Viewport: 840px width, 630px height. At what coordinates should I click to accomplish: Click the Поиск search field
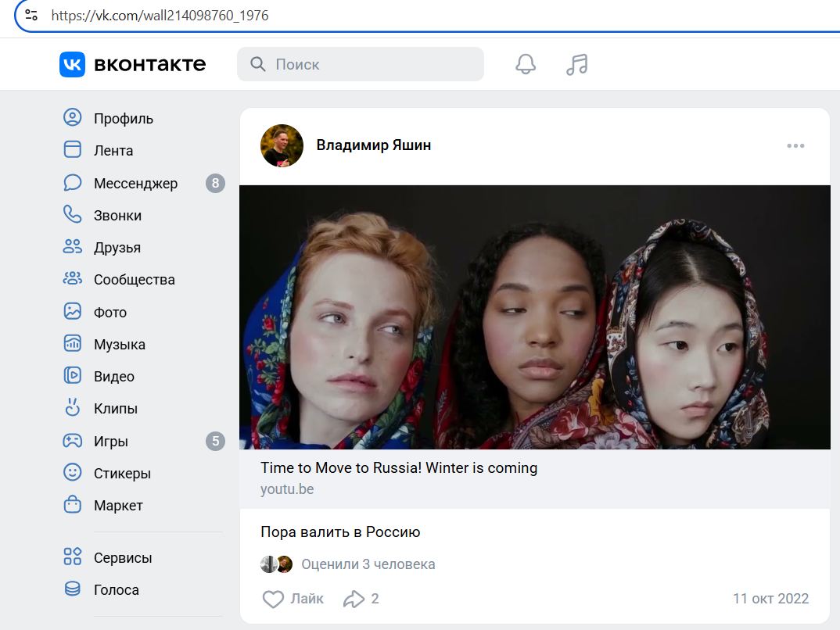click(x=368, y=64)
